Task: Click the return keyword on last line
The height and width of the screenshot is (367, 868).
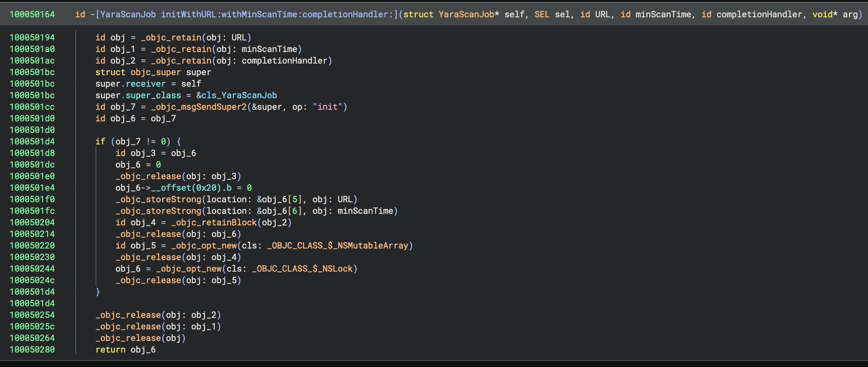Action: tap(110, 350)
